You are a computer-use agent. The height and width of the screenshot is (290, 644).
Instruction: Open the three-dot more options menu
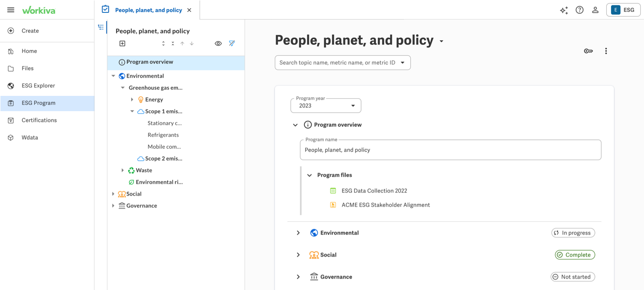coord(606,51)
